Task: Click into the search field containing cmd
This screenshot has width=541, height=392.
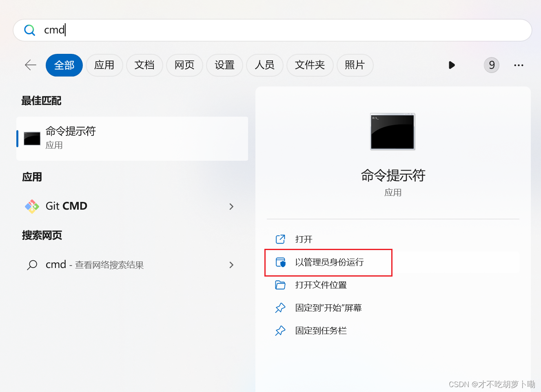Action: (273, 30)
